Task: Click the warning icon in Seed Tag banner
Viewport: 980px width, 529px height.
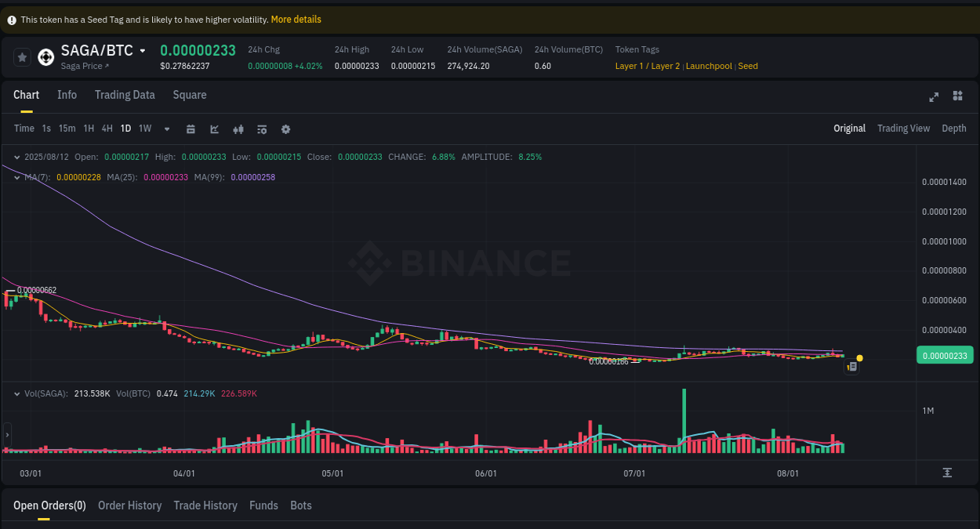Action: pyautogui.click(x=12, y=20)
